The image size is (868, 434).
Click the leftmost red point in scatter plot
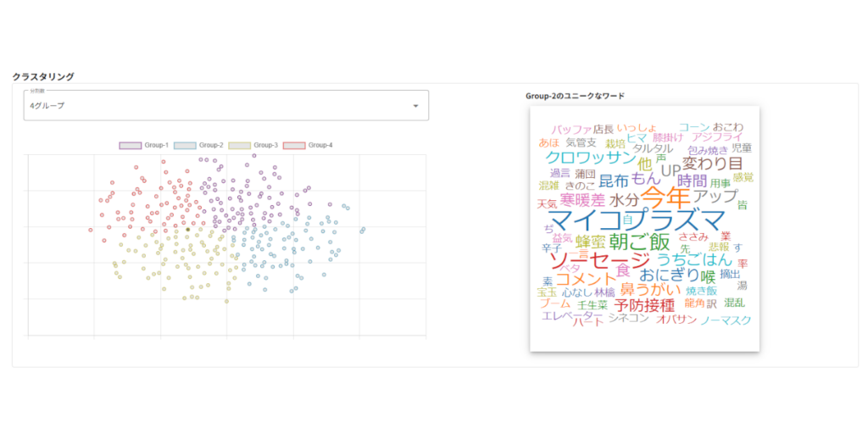tap(91, 230)
